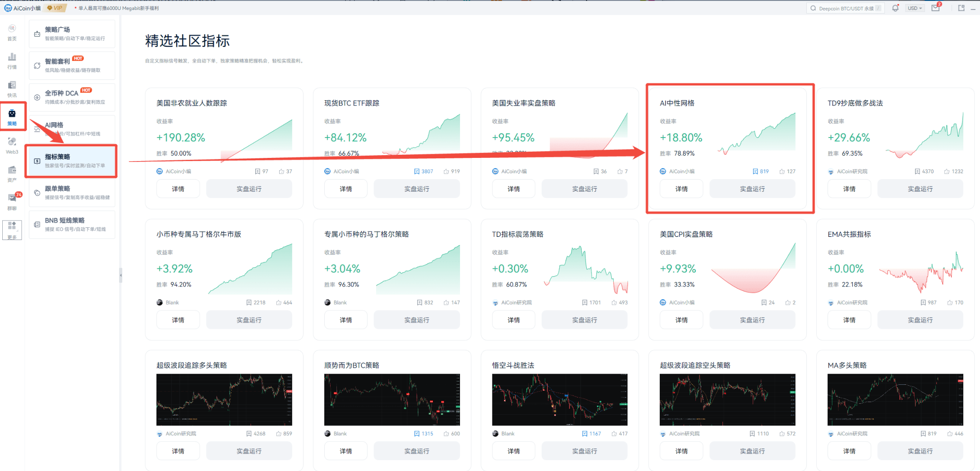
Task: Open the 顺势而为BTC策略 chart thumbnail
Action: point(392,399)
